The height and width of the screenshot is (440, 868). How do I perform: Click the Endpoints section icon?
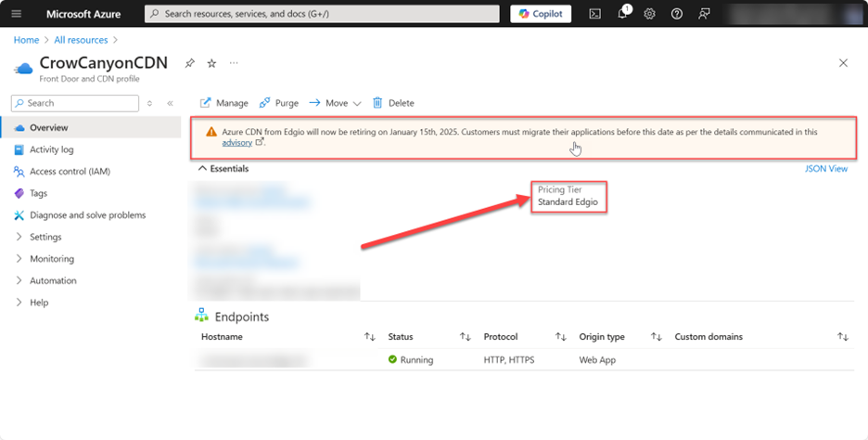point(201,316)
